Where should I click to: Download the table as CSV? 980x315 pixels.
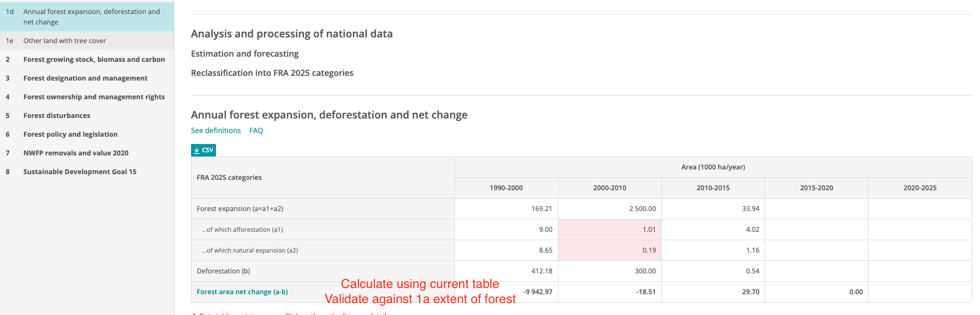point(203,150)
